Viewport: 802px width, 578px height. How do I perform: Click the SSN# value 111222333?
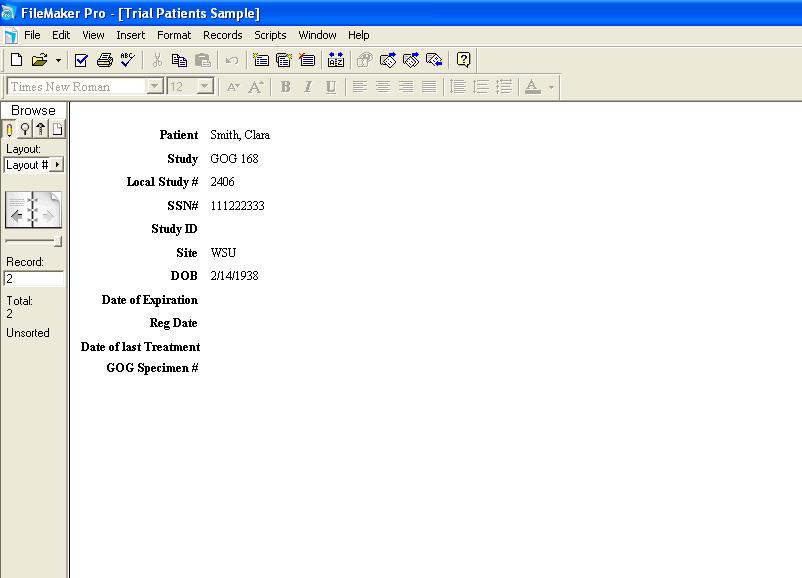pyautogui.click(x=237, y=206)
